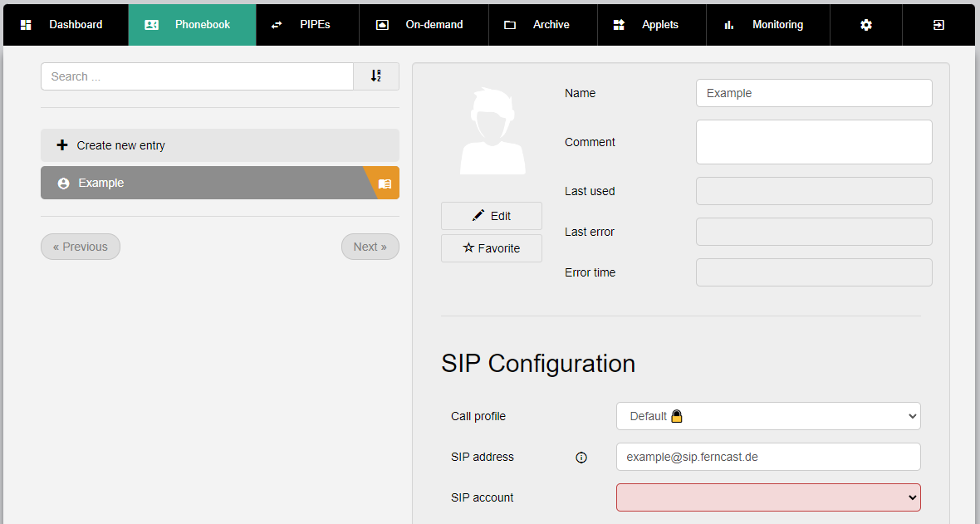Click the SIP address info icon

pyautogui.click(x=581, y=458)
